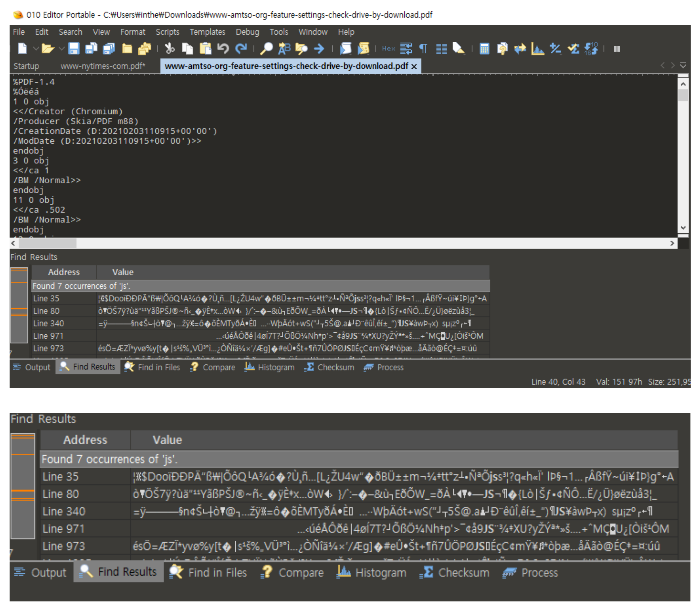Click the horizontal scrollbar thumb
The height and width of the screenshot is (612, 700).
[x=48, y=243]
